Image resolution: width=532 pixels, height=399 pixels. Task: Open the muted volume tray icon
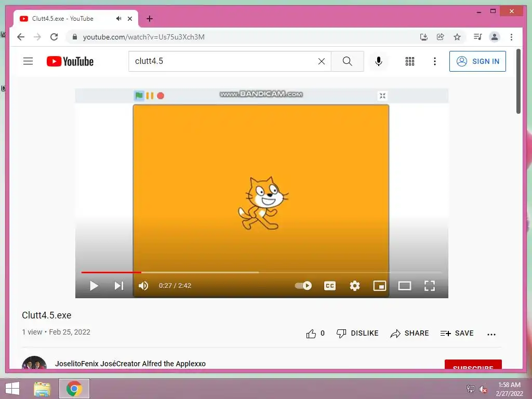click(483, 389)
